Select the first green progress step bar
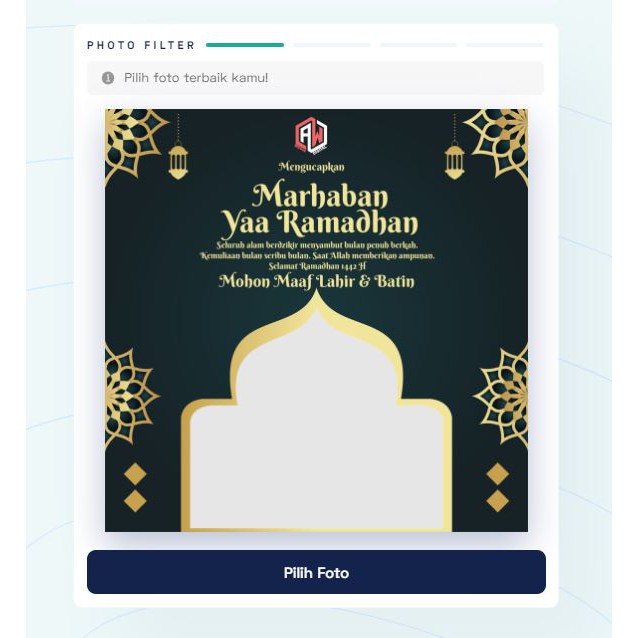Screen dimensions: 638x638 coord(245,45)
